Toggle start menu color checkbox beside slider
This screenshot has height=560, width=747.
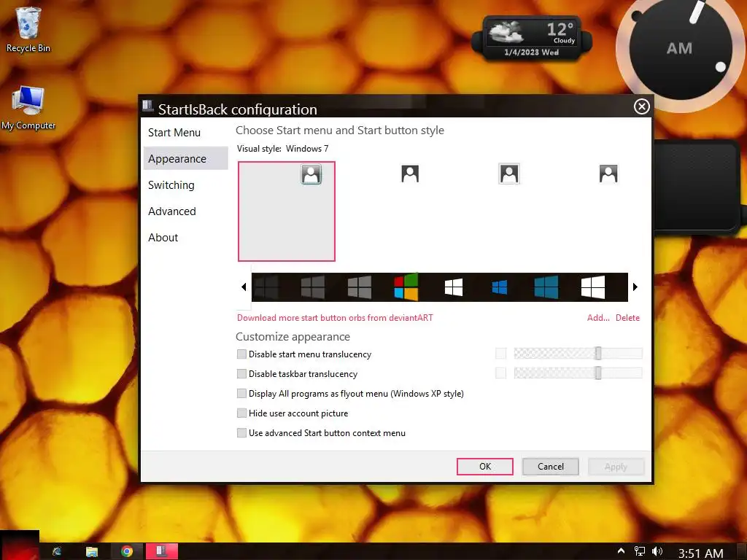click(x=500, y=354)
